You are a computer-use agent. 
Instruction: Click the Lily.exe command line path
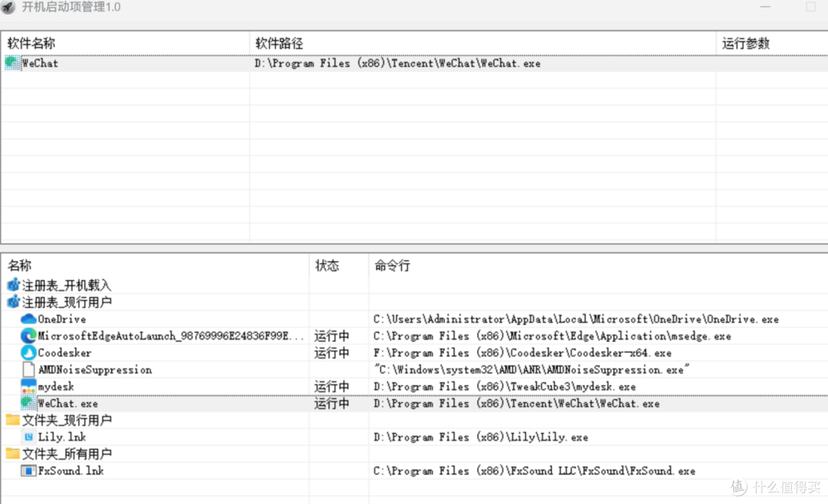[x=481, y=437]
